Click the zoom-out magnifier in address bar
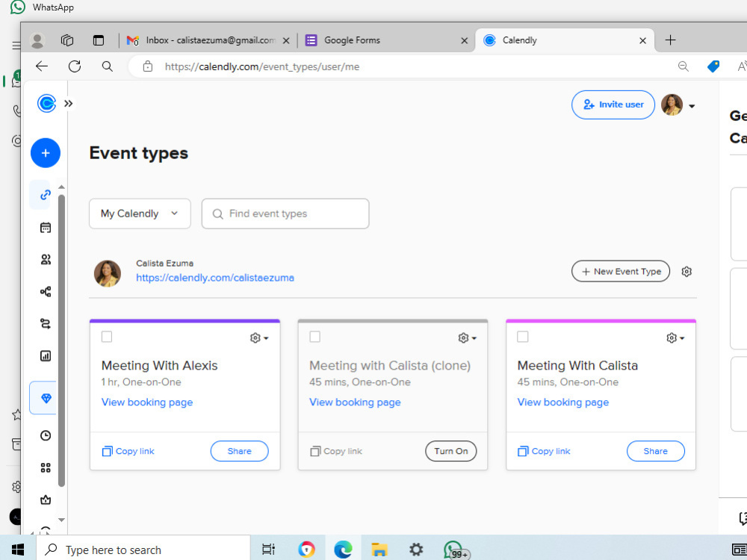The height and width of the screenshot is (560, 747). click(x=684, y=66)
